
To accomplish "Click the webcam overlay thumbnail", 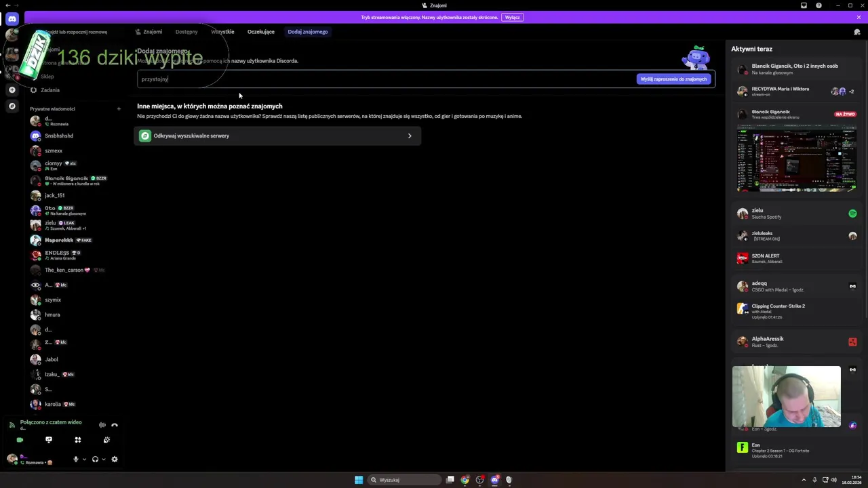I will tap(787, 397).
